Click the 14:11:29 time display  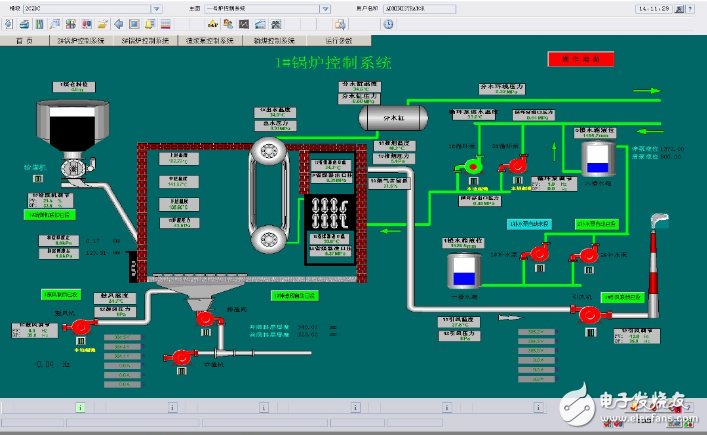tap(654, 7)
